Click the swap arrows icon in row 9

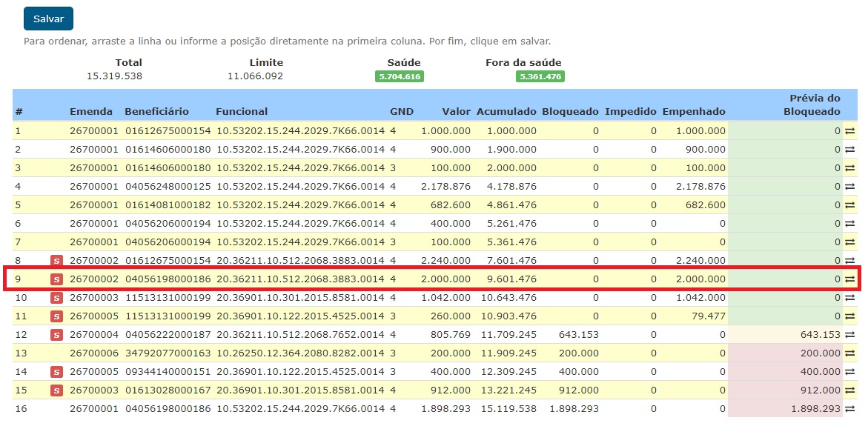pos(849,279)
